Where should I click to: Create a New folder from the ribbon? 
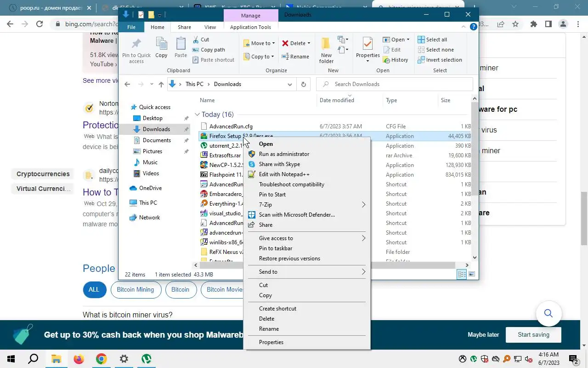(x=326, y=51)
